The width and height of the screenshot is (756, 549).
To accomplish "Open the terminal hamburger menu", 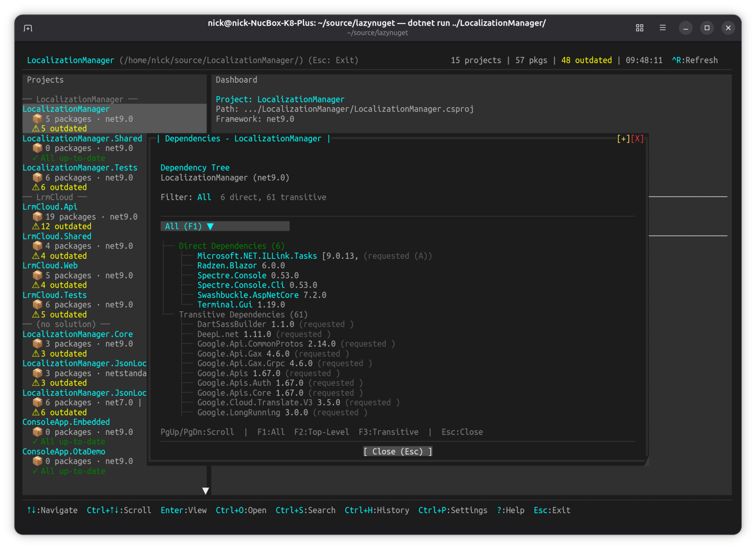I will pos(662,28).
